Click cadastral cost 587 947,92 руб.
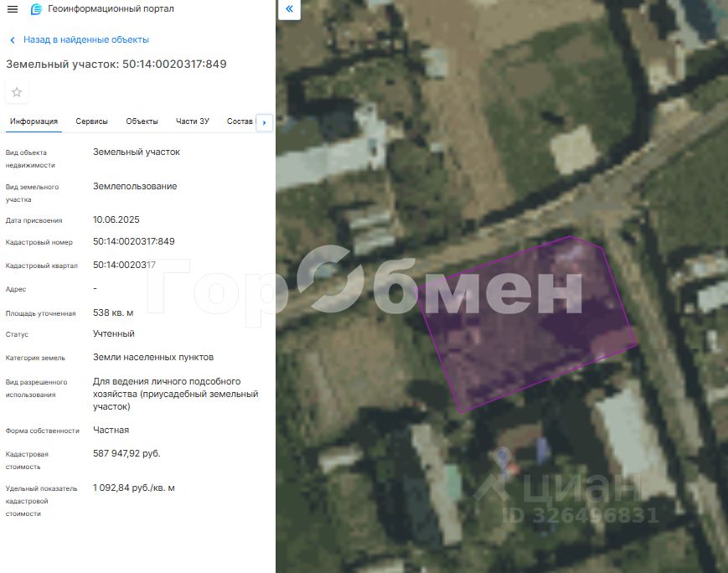The width and height of the screenshot is (728, 573). 126,454
